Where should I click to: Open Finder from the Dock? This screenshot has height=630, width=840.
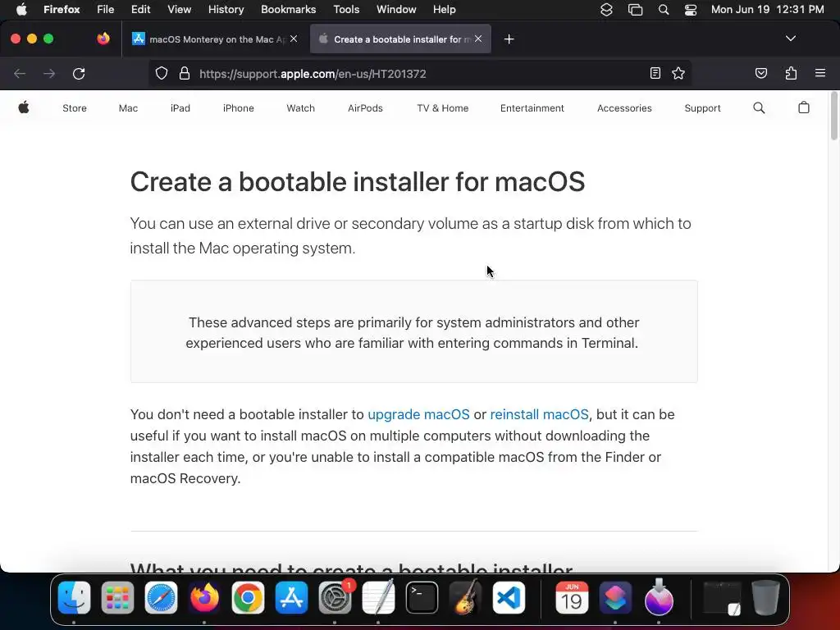pyautogui.click(x=74, y=597)
